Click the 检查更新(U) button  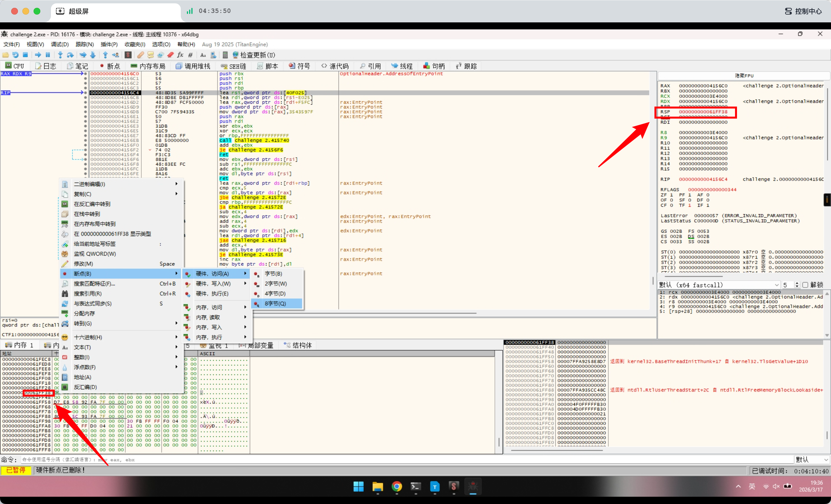click(253, 55)
